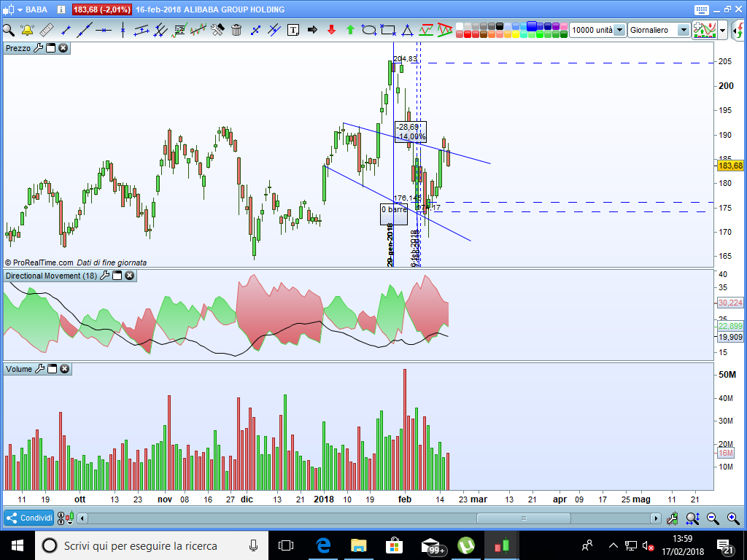Viewport: 747px width, 560px height.
Task: Open the 10000 unità dropdown
Action: tap(619, 30)
